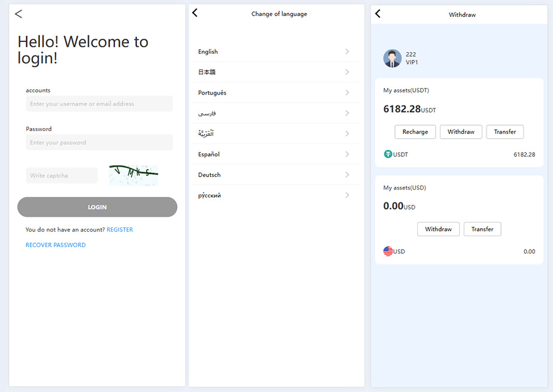
Task: Open the REGISTER link
Action: (x=120, y=230)
